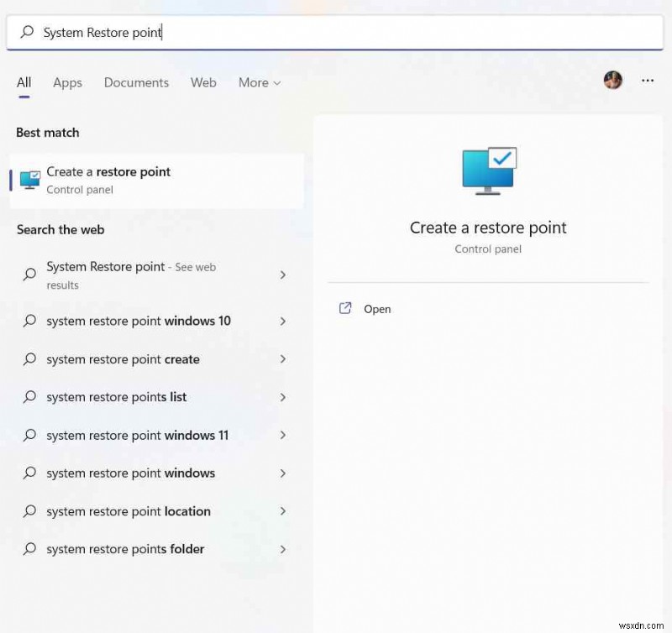Click search icon beside System Restore point See web results

pyautogui.click(x=29, y=274)
